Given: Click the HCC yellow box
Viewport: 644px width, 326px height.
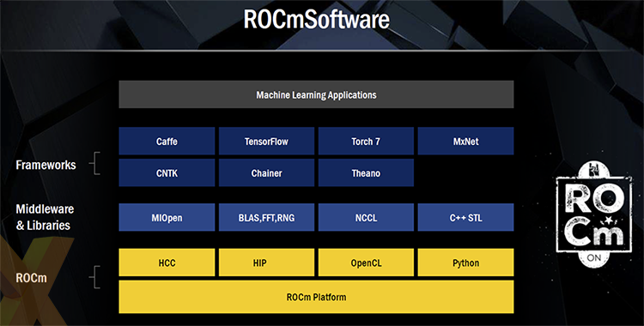Looking at the screenshot, I should [x=167, y=263].
